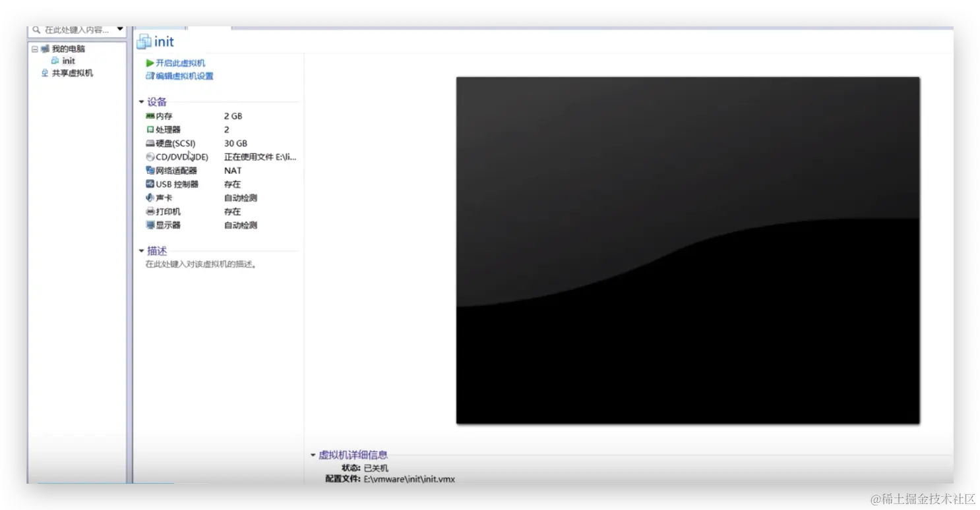Click the 内存 memory icon
The image size is (980, 510).
150,116
